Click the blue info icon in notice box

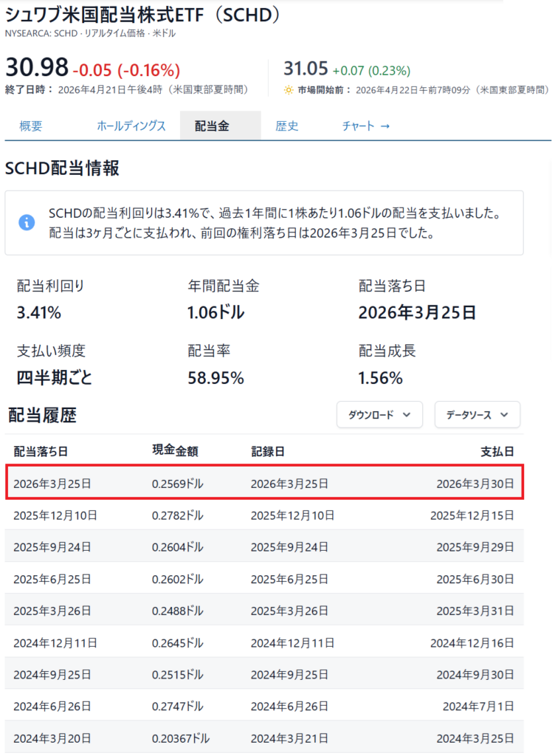coord(27,222)
